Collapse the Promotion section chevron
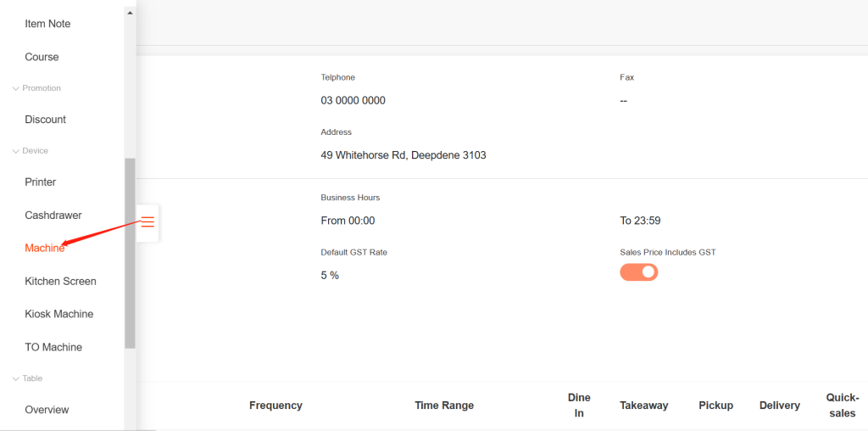Viewport: 868px width, 431px height. tap(15, 88)
